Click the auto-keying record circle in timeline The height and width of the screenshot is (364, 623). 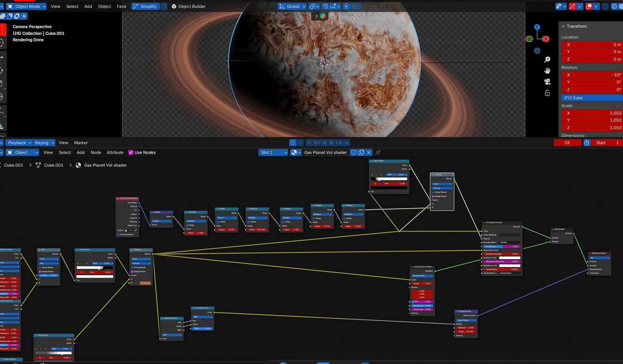pos(292,143)
